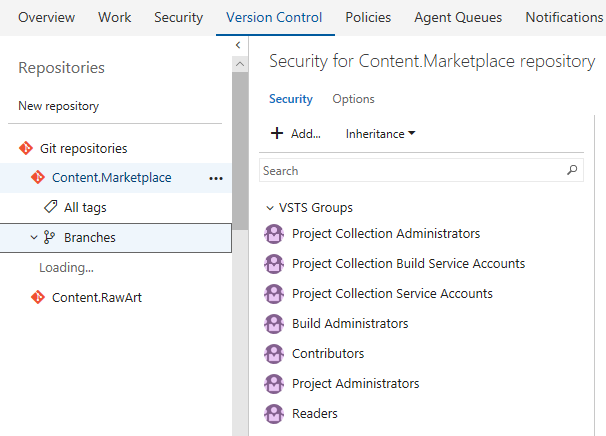Click New repository link
606x436 pixels.
point(58,106)
